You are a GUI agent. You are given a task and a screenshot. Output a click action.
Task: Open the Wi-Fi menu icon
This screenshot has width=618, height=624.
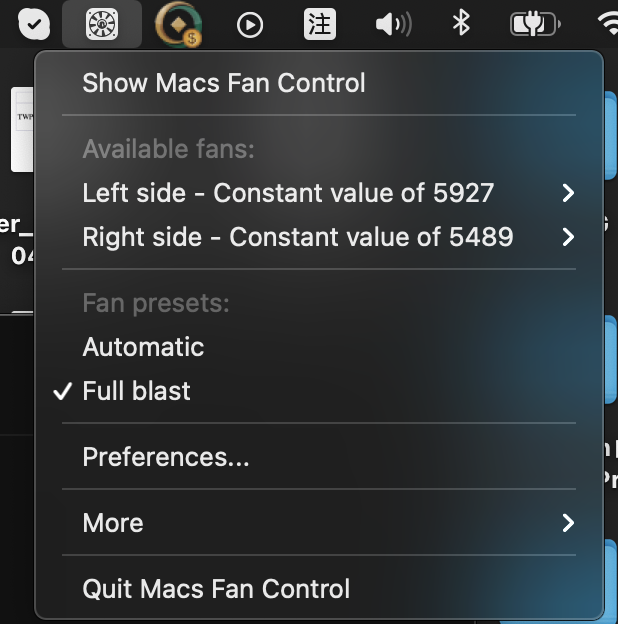click(608, 24)
